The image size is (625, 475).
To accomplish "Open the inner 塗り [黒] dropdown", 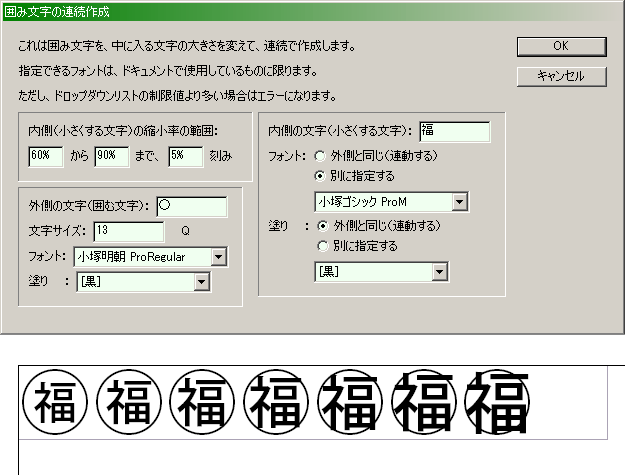I will click(381, 272).
